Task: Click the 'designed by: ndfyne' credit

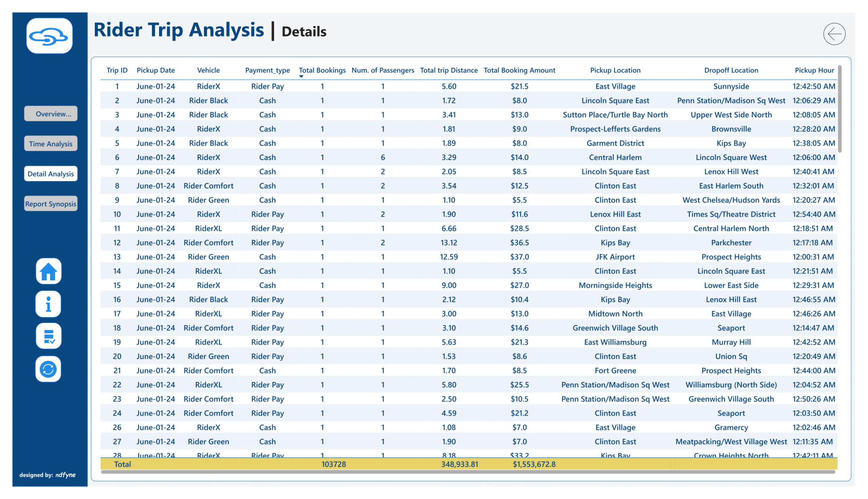Action: tap(48, 475)
